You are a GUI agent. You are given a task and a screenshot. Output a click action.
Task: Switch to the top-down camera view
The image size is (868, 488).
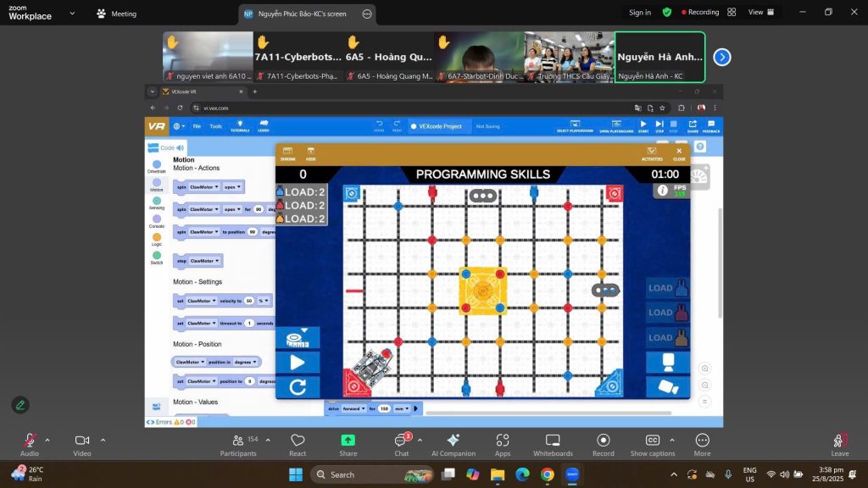pos(668,363)
